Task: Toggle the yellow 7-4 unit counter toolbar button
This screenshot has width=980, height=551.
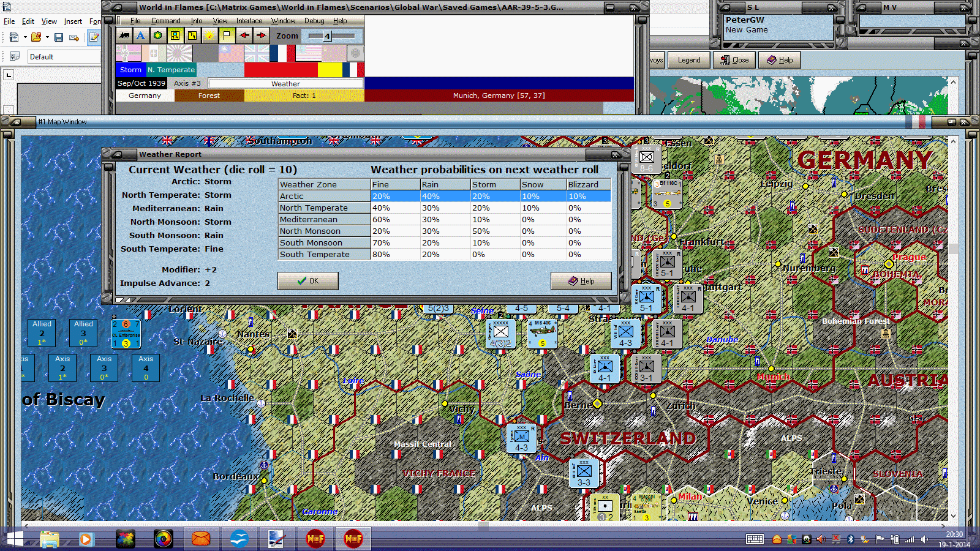Action: (x=175, y=36)
